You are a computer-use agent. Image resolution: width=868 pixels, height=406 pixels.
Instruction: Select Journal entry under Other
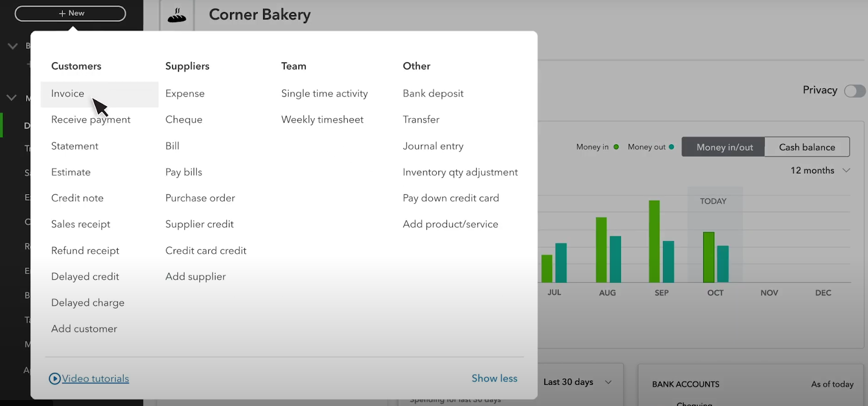(432, 146)
